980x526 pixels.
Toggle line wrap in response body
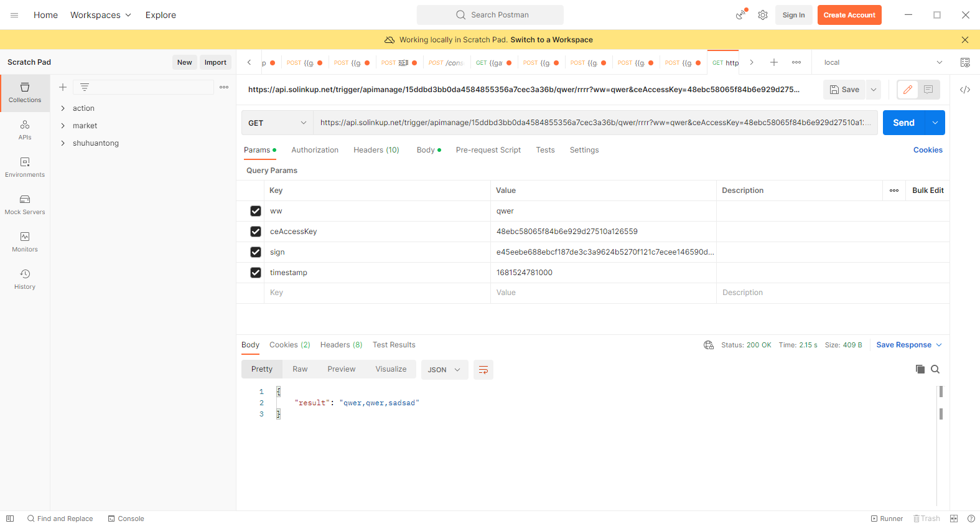tap(483, 370)
